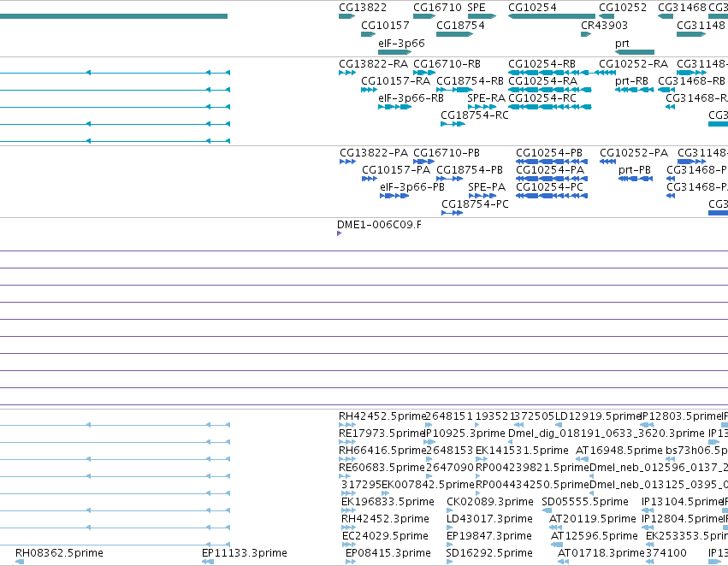Open the CG10254-PC protein label
The height and width of the screenshot is (566, 728).
point(550,187)
